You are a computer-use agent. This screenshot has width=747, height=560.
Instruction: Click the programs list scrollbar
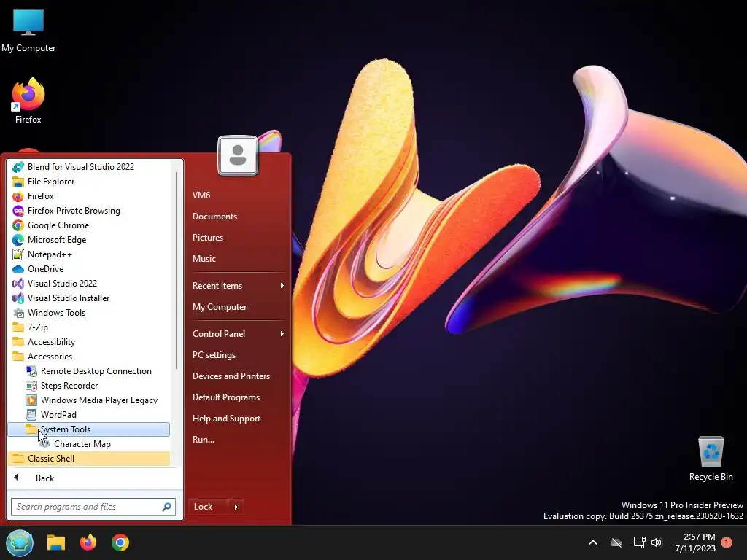point(177,270)
